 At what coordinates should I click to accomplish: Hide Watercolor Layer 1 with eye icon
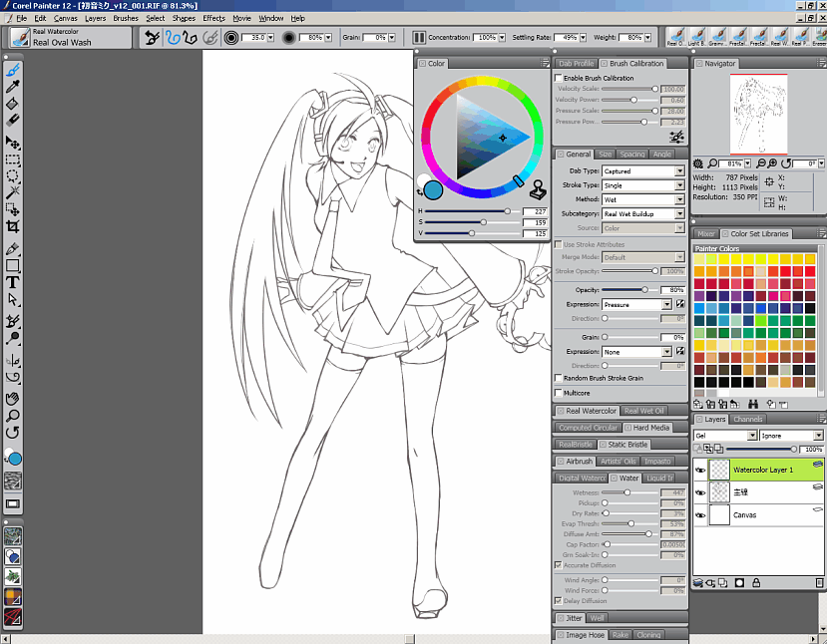pyautogui.click(x=700, y=471)
